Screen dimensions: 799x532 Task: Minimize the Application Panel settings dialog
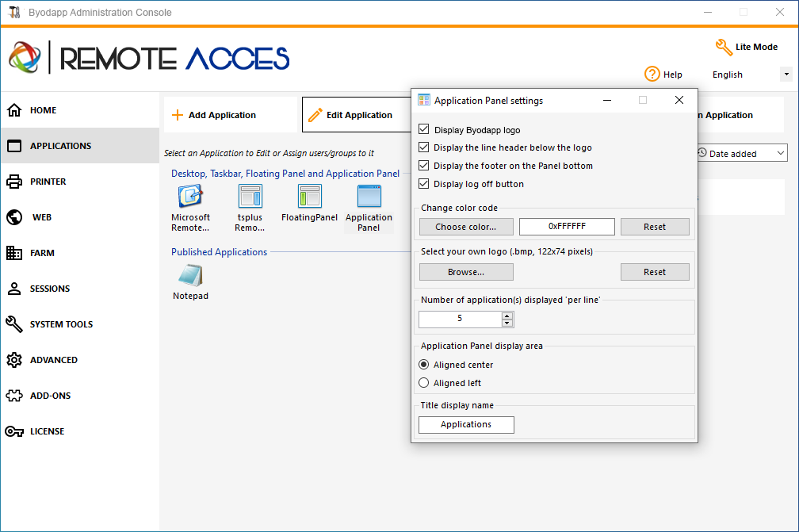(x=607, y=100)
